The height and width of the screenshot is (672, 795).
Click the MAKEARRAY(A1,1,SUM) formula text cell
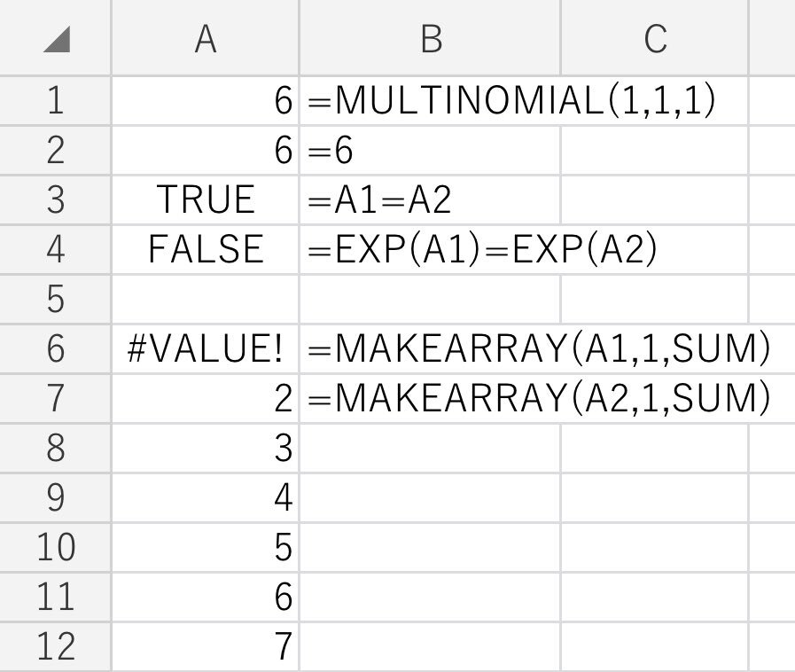tap(430, 349)
